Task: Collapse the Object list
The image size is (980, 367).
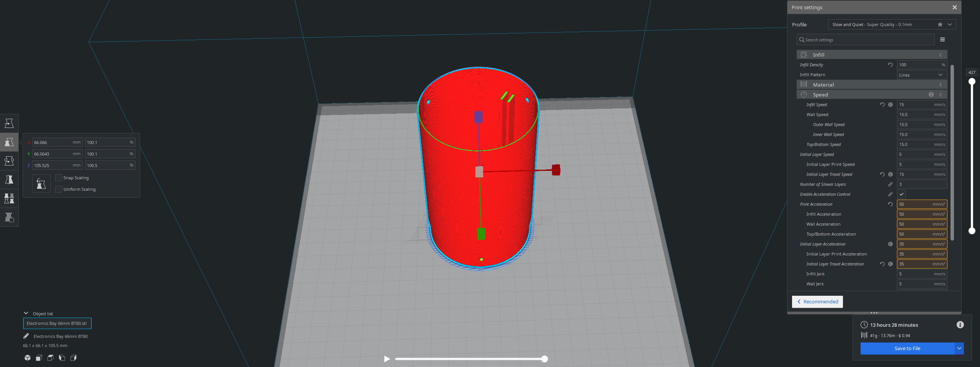Action: 26,313
